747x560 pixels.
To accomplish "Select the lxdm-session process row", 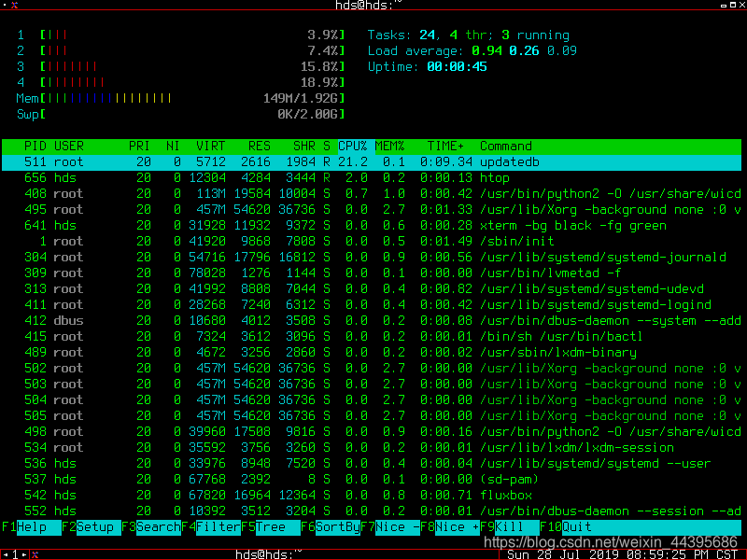I will pos(372,448).
